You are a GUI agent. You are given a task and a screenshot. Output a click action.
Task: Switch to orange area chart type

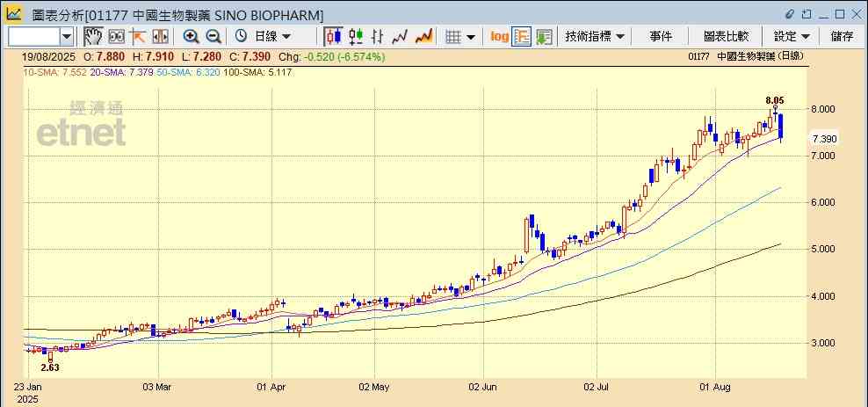point(423,37)
